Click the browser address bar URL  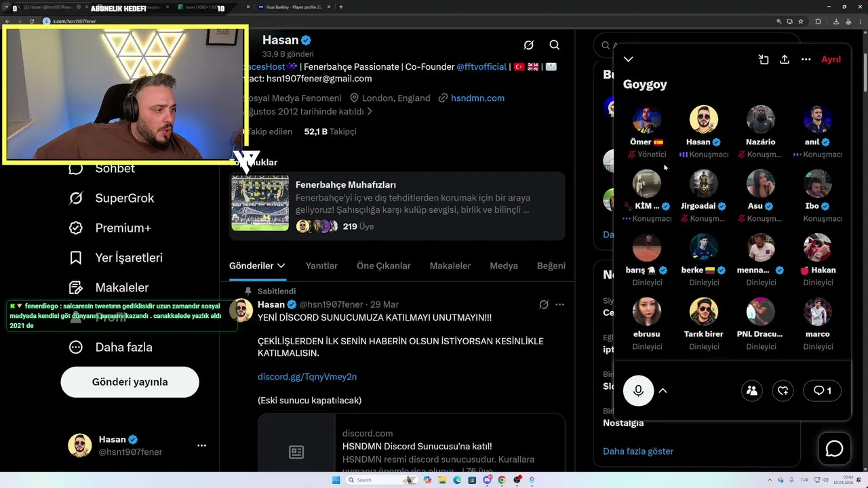74,21
